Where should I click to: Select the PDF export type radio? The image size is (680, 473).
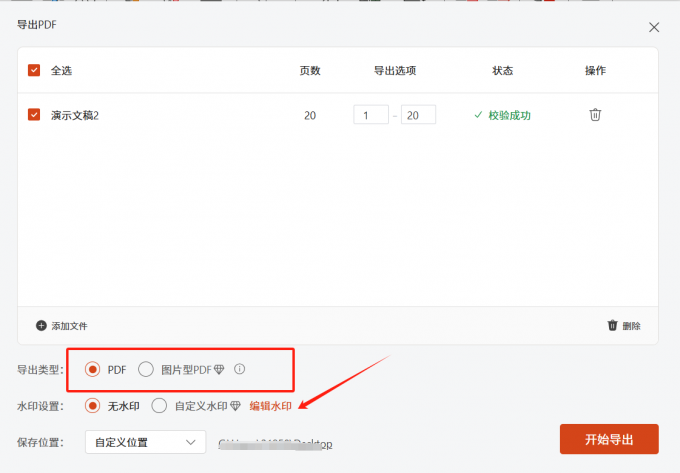pos(92,369)
